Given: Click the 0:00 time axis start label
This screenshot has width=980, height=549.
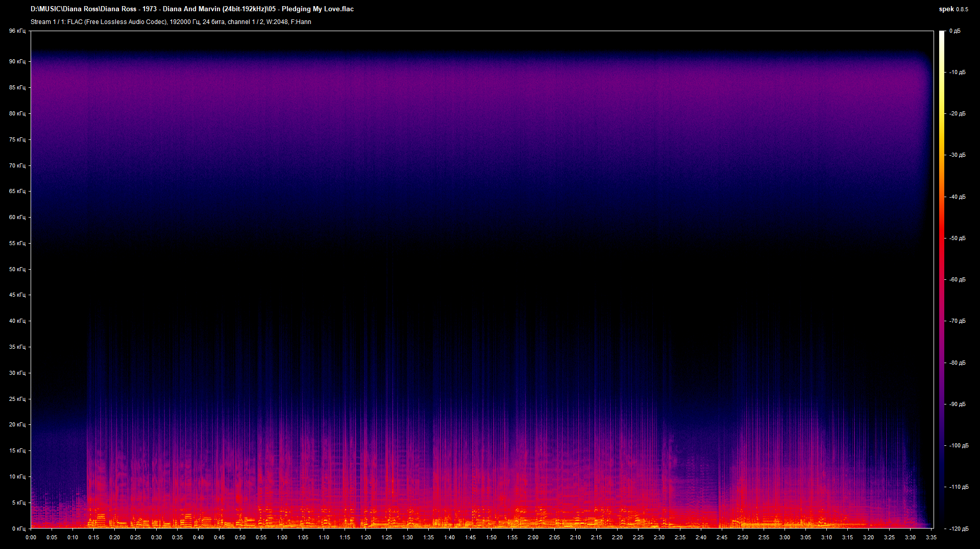Looking at the screenshot, I should click(x=31, y=537).
